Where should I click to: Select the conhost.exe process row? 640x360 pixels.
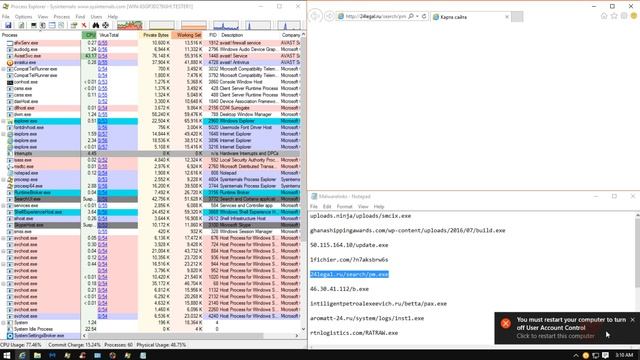tap(150, 82)
